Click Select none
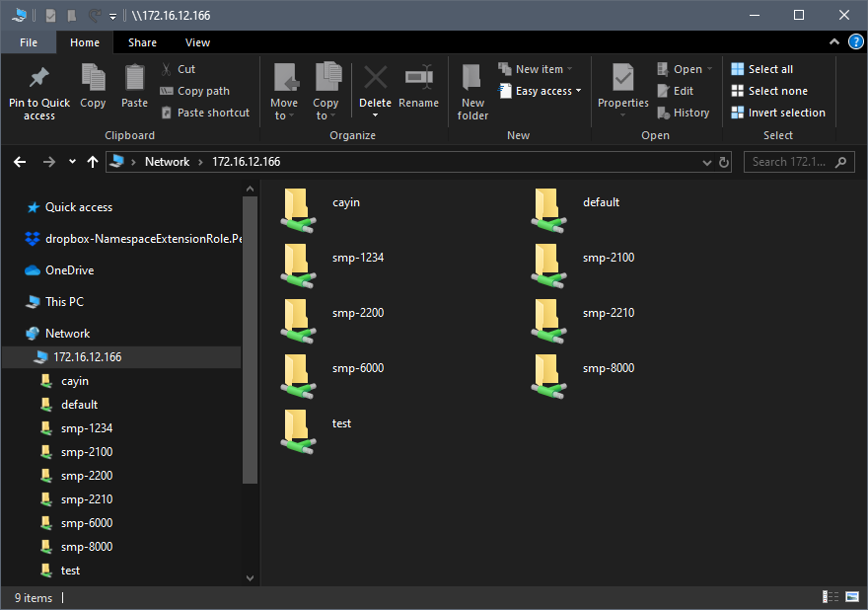This screenshot has height=610, width=868. (x=769, y=91)
